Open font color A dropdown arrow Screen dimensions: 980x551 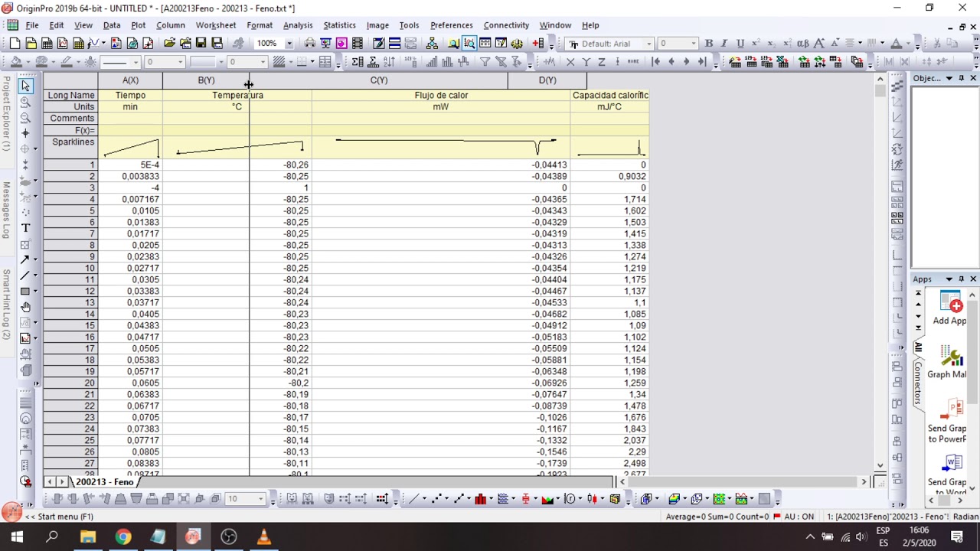(908, 44)
